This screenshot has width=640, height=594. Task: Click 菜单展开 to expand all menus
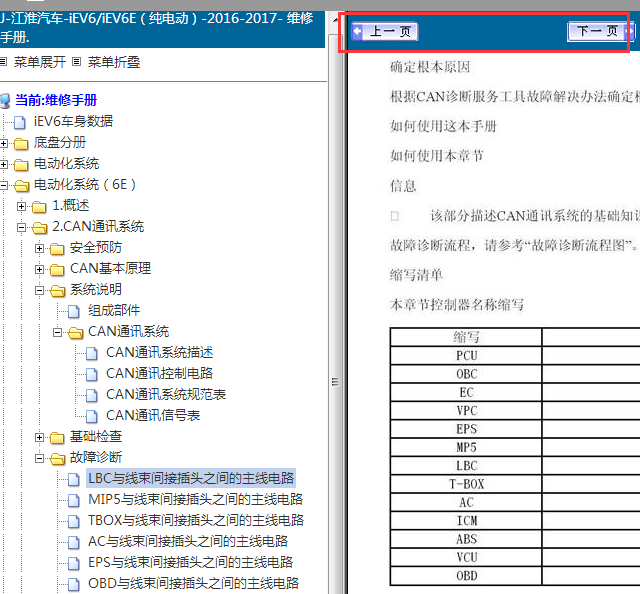pos(40,62)
